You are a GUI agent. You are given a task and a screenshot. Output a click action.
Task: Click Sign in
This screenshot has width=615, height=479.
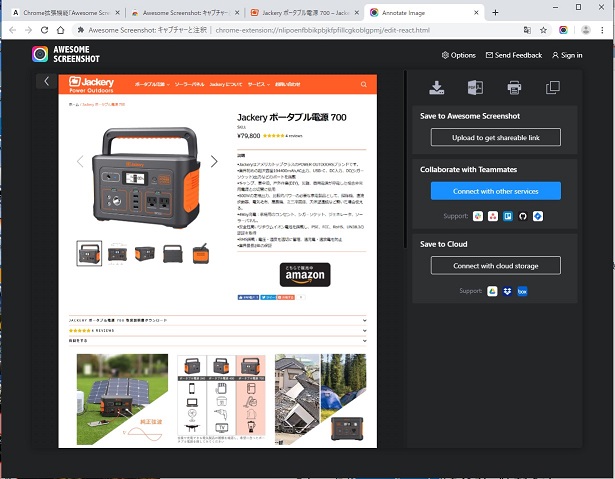(x=567, y=55)
